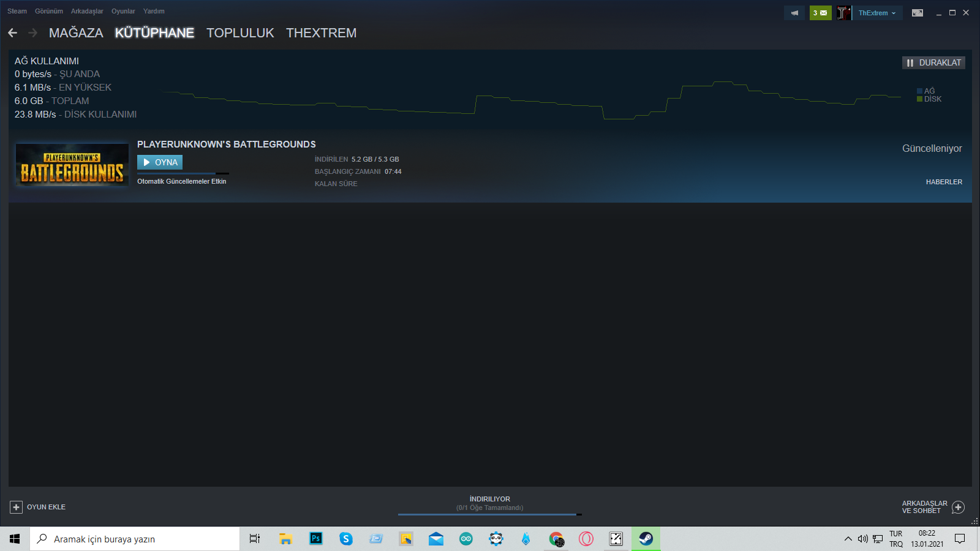Open the taskbar clock and calendar
The width and height of the screenshot is (980, 551).
927,539
